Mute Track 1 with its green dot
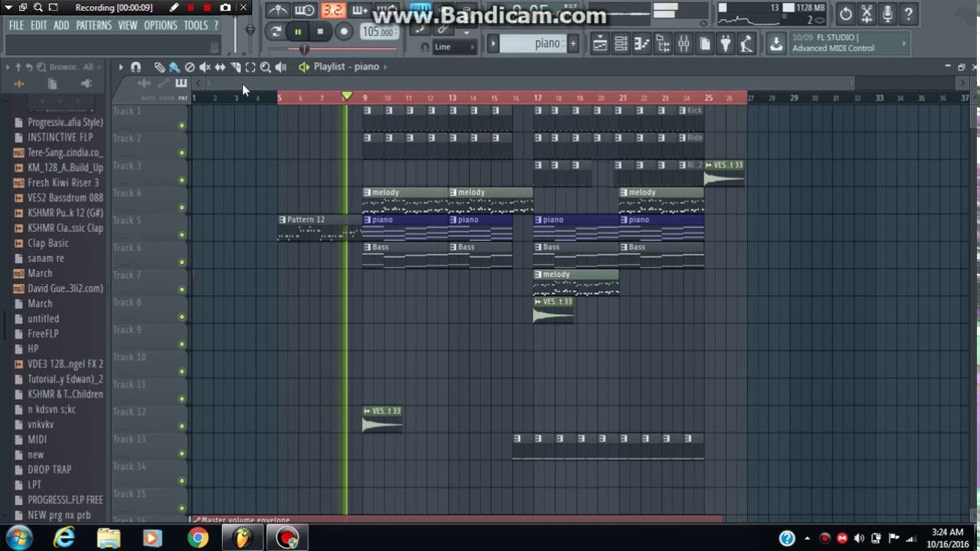 182,126
